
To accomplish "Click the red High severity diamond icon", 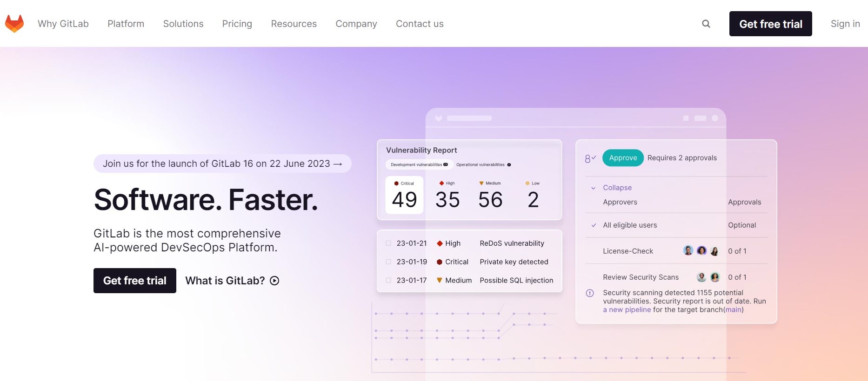I will tap(440, 243).
